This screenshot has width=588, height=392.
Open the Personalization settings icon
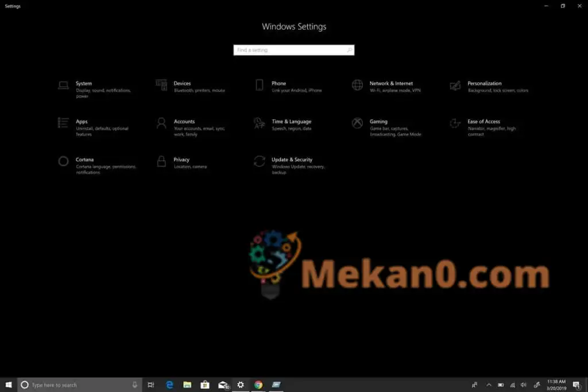(455, 86)
